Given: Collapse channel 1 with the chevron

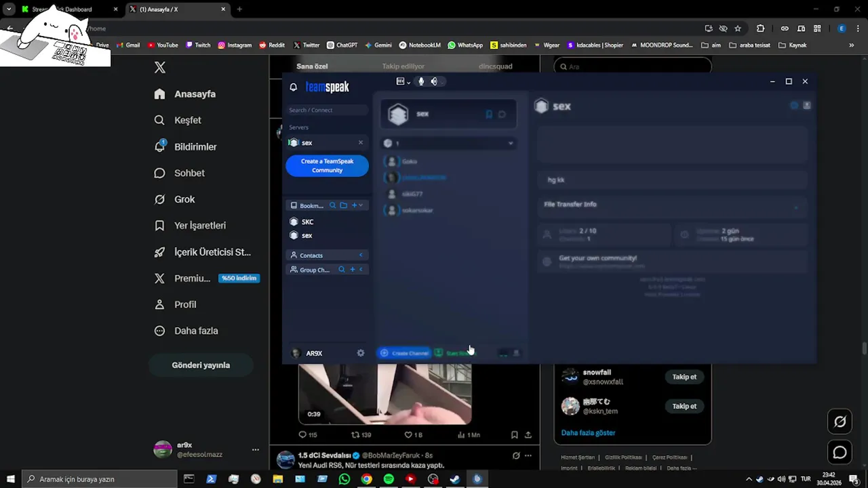Looking at the screenshot, I should click(511, 143).
